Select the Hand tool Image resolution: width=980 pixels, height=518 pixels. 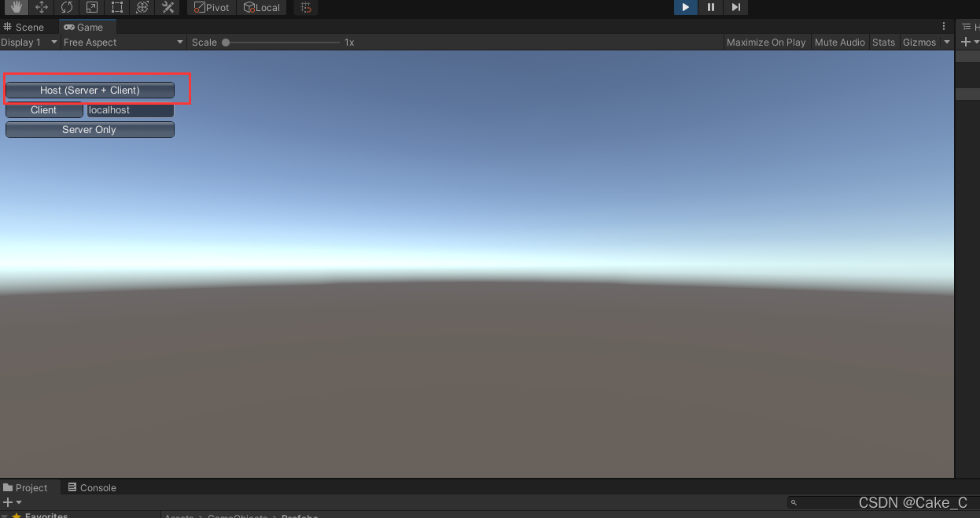(x=17, y=7)
